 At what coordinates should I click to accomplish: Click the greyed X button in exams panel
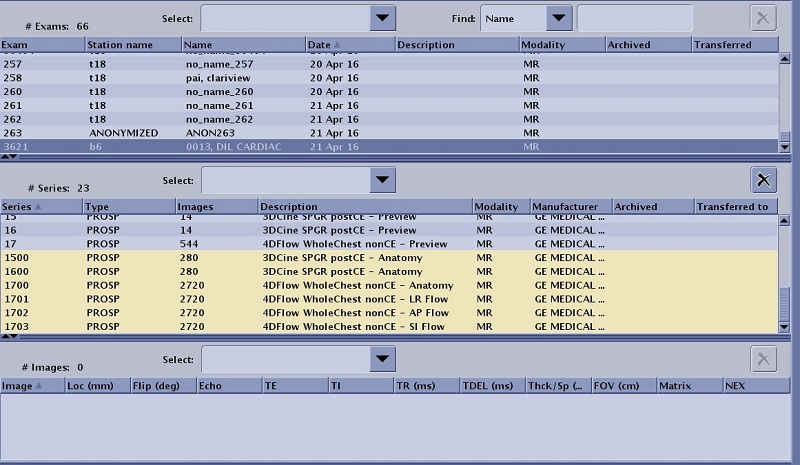pyautogui.click(x=763, y=18)
